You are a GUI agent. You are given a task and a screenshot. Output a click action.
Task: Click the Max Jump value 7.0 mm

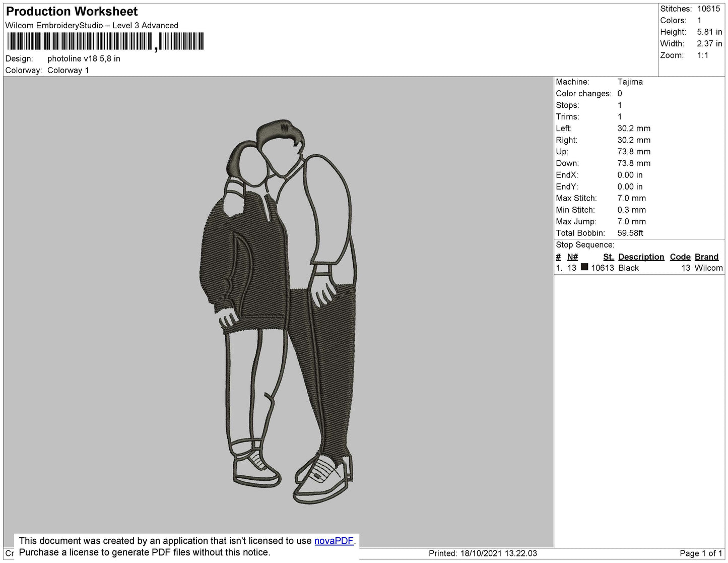pyautogui.click(x=631, y=221)
